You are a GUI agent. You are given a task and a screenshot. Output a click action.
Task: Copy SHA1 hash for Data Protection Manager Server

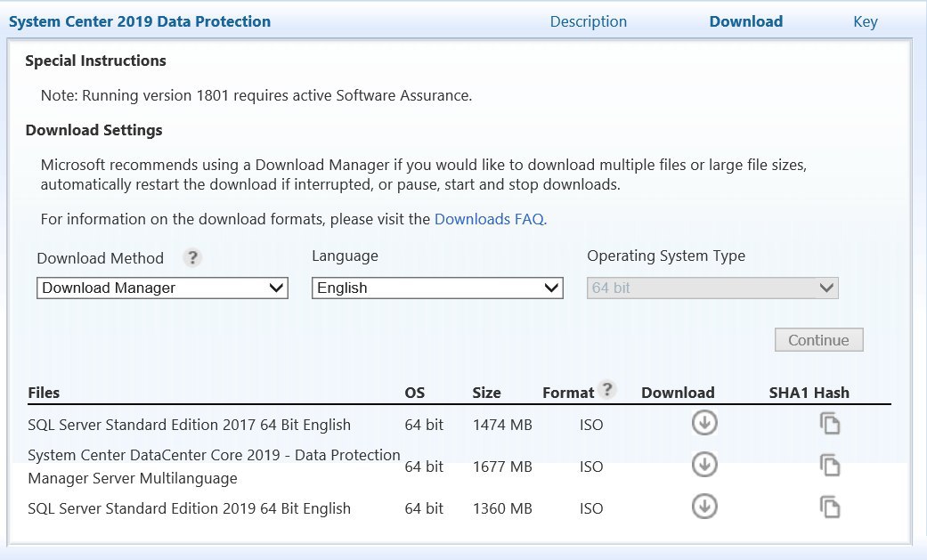(x=829, y=466)
